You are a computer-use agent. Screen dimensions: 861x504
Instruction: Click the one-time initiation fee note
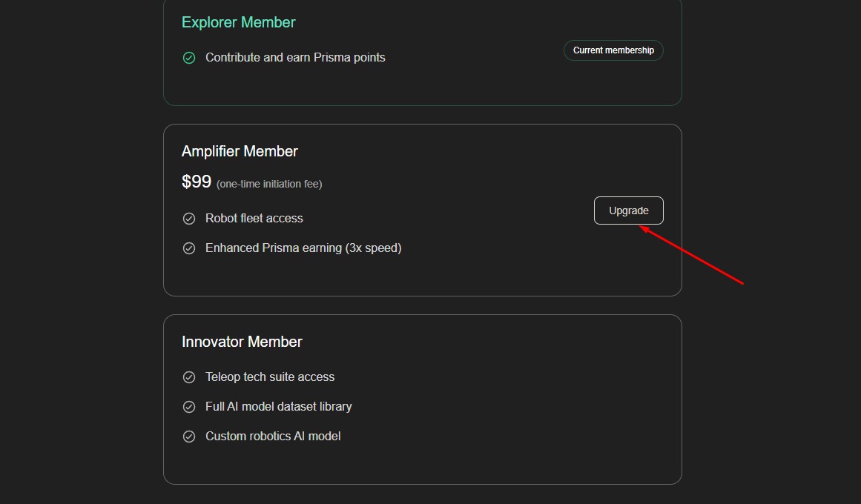[269, 184]
